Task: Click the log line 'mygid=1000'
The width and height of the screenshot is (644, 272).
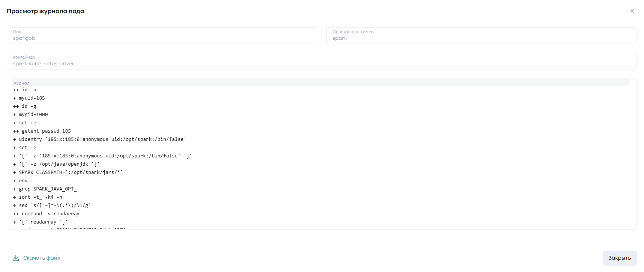Action: 30,115
